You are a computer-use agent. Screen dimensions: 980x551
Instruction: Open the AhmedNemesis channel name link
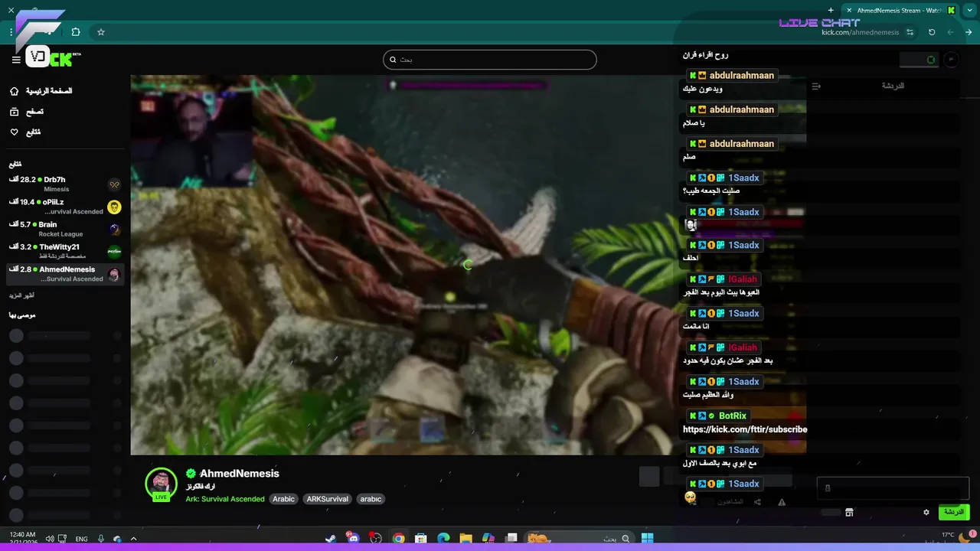pyautogui.click(x=240, y=474)
